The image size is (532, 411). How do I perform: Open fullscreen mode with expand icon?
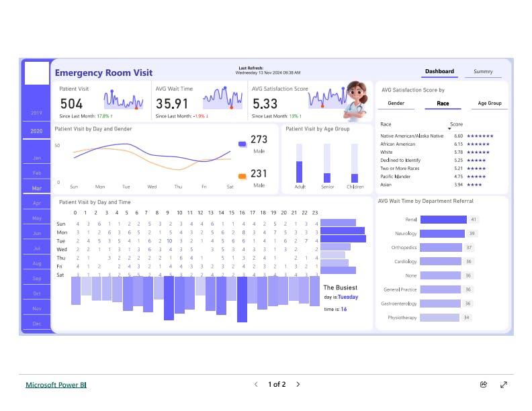(504, 385)
